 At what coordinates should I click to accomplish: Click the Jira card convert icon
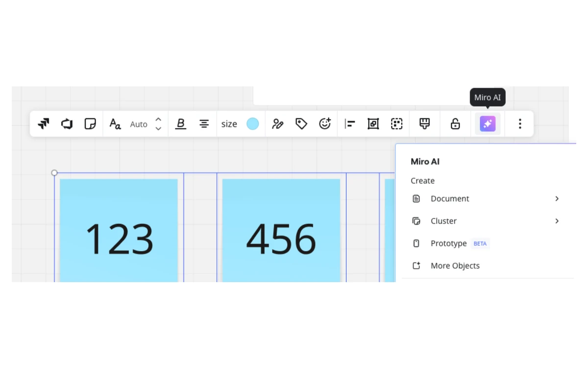pyautogui.click(x=44, y=124)
